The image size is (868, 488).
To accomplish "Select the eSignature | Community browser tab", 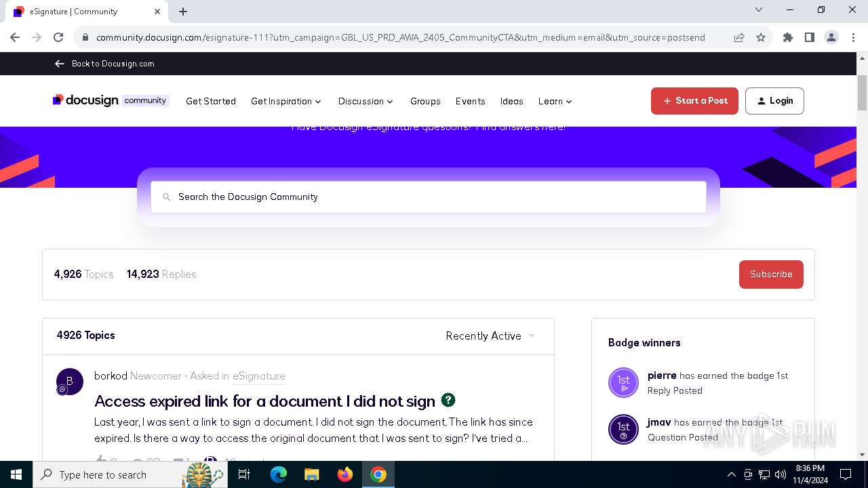I will [86, 12].
